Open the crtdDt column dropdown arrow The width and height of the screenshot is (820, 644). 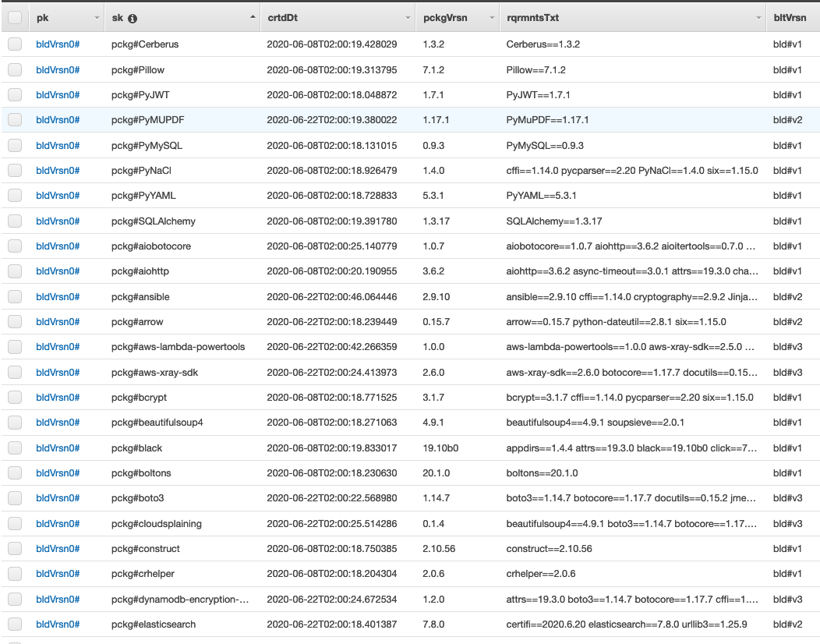click(408, 18)
